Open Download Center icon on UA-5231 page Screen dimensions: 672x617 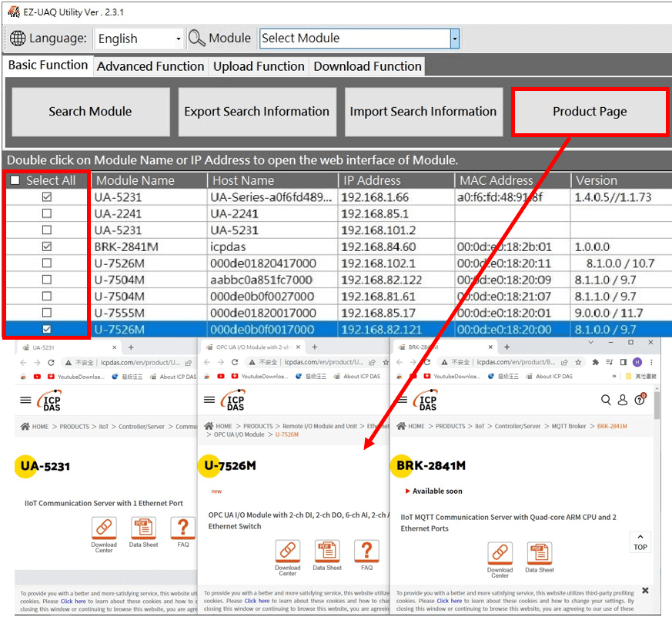104,528
